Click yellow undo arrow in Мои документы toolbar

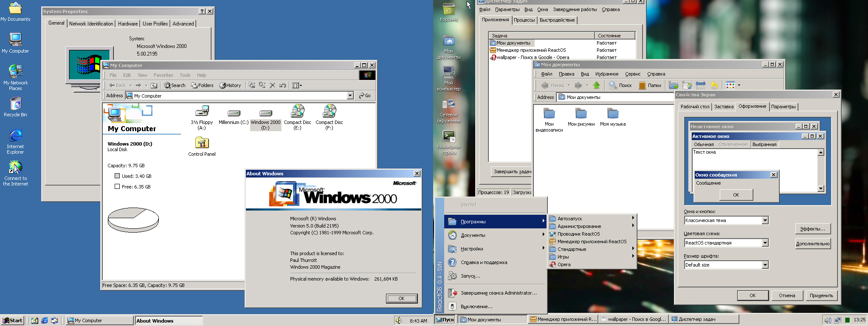pyautogui.click(x=714, y=85)
